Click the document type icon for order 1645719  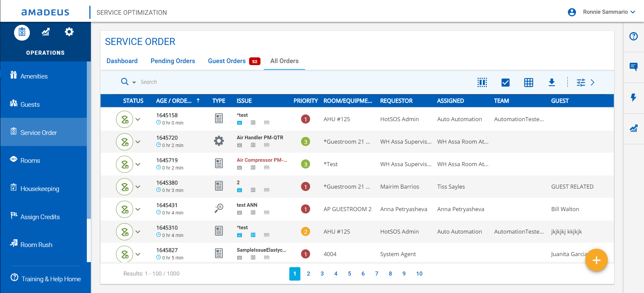tap(219, 163)
